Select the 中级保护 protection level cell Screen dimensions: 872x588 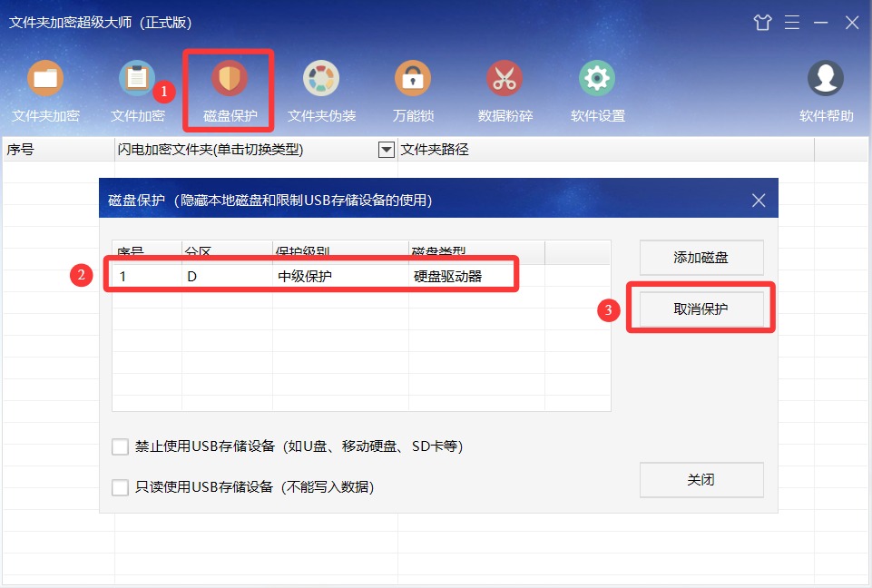[340, 277]
